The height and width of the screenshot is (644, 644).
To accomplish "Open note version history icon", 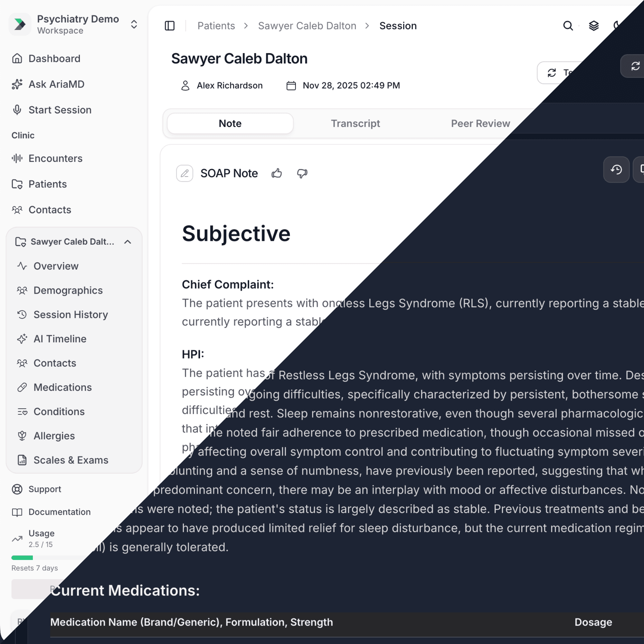I will (x=616, y=170).
